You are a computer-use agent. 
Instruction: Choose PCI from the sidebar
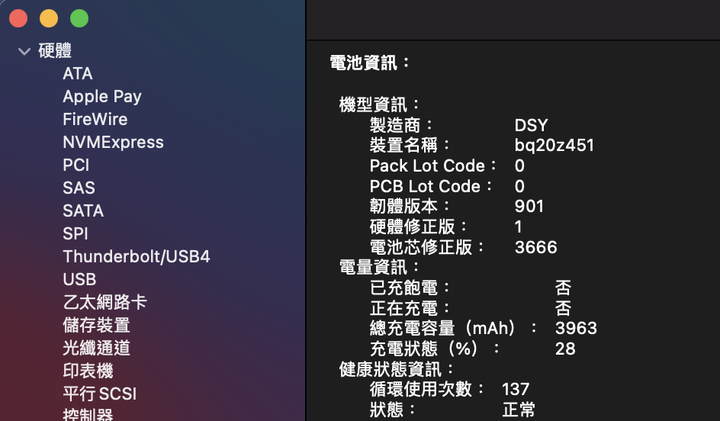coord(76,165)
